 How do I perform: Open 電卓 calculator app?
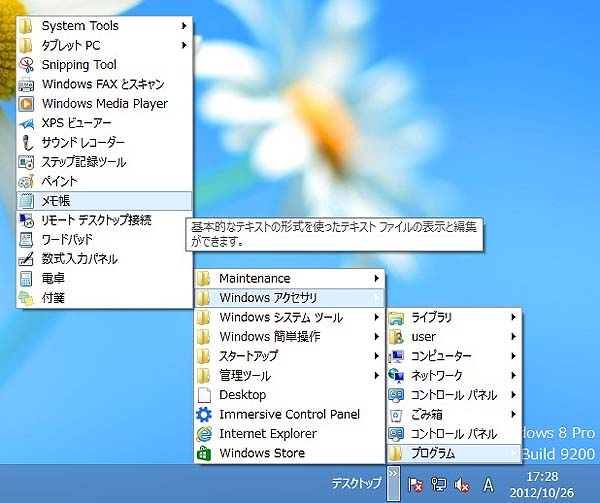(x=52, y=278)
